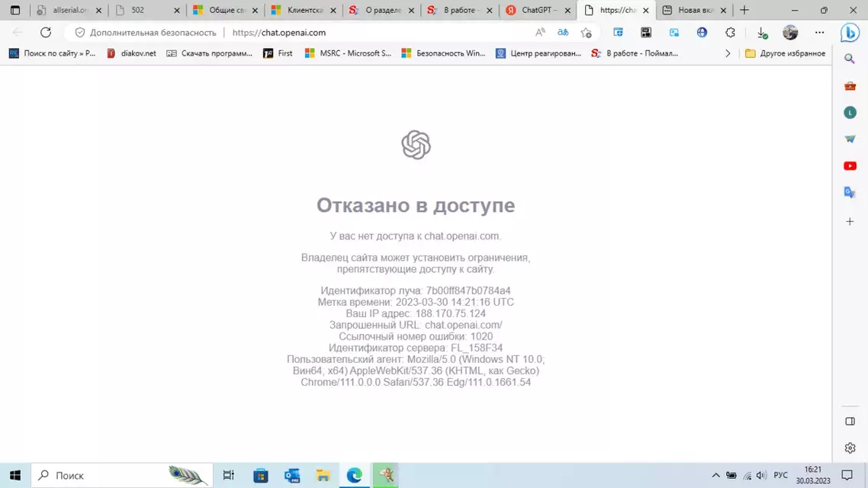Open Microsoft Store from the taskbar
Screen dimensions: 868x488
pyautogui.click(x=260, y=475)
